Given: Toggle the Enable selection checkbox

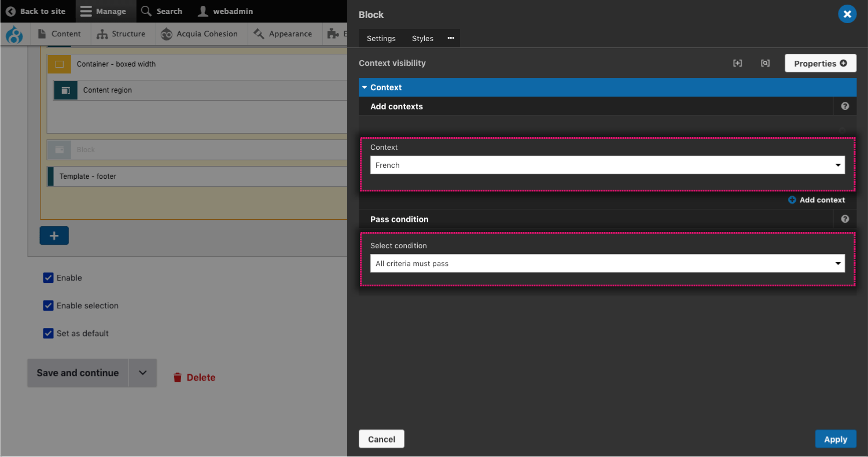Looking at the screenshot, I should tap(49, 306).
